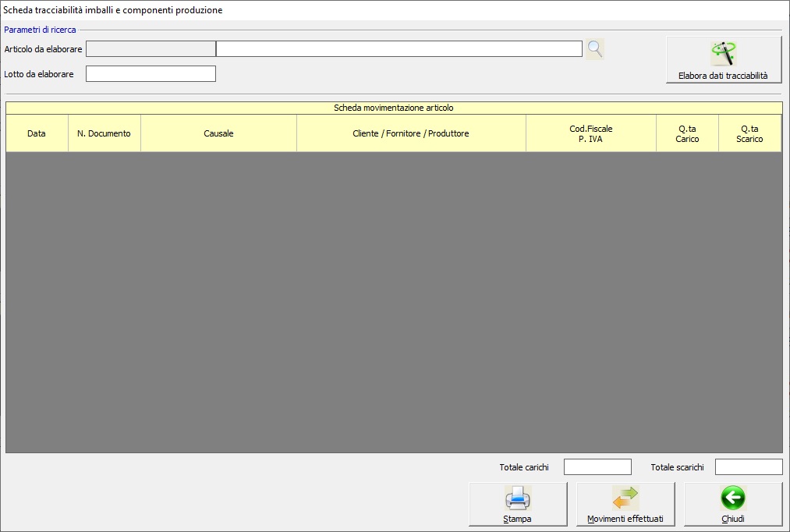This screenshot has height=532, width=790.
Task: Click the Totale scarichi field
Action: (x=749, y=467)
